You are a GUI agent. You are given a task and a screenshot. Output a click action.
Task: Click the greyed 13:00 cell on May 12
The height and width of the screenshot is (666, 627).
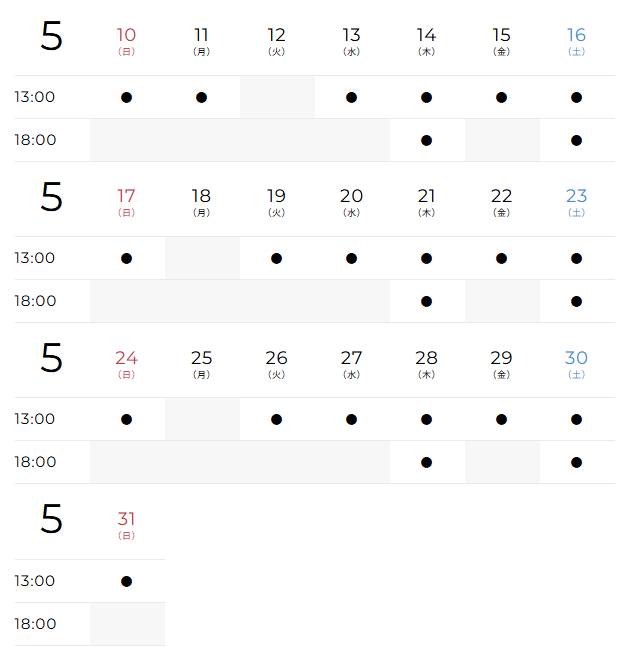276,98
